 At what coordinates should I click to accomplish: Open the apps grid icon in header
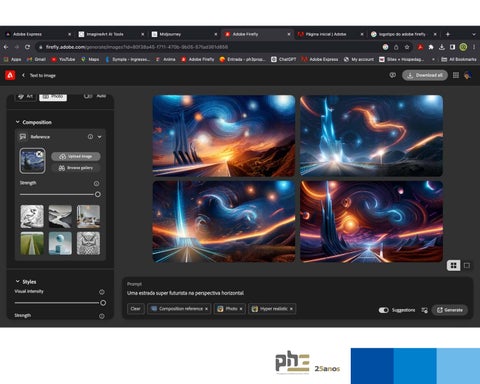point(456,75)
